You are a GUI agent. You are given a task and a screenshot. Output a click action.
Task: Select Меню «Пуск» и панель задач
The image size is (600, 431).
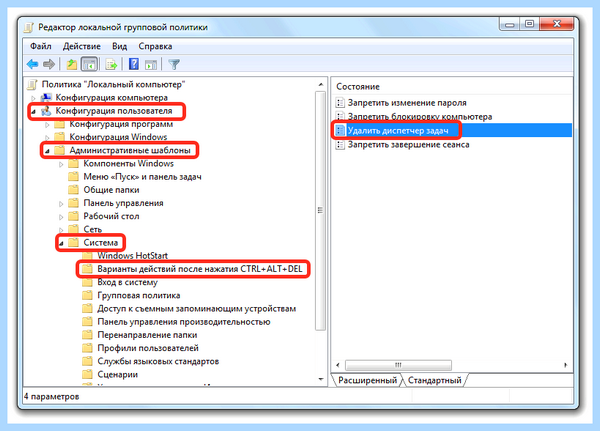click(x=142, y=176)
